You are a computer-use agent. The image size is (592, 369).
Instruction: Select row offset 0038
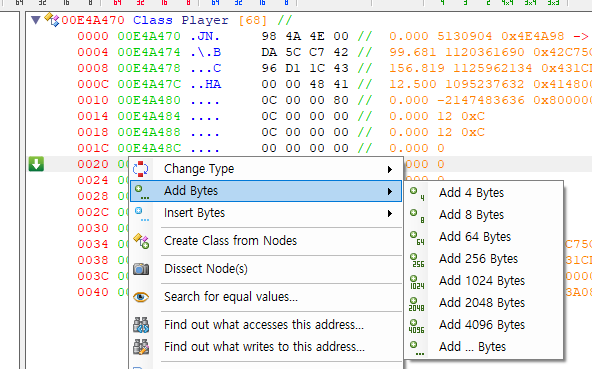(93, 260)
